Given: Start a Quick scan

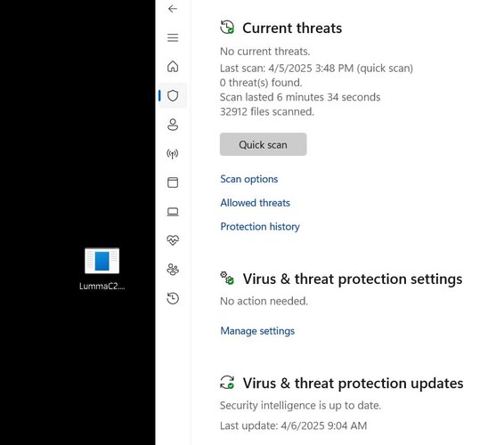Looking at the screenshot, I should pos(263,144).
